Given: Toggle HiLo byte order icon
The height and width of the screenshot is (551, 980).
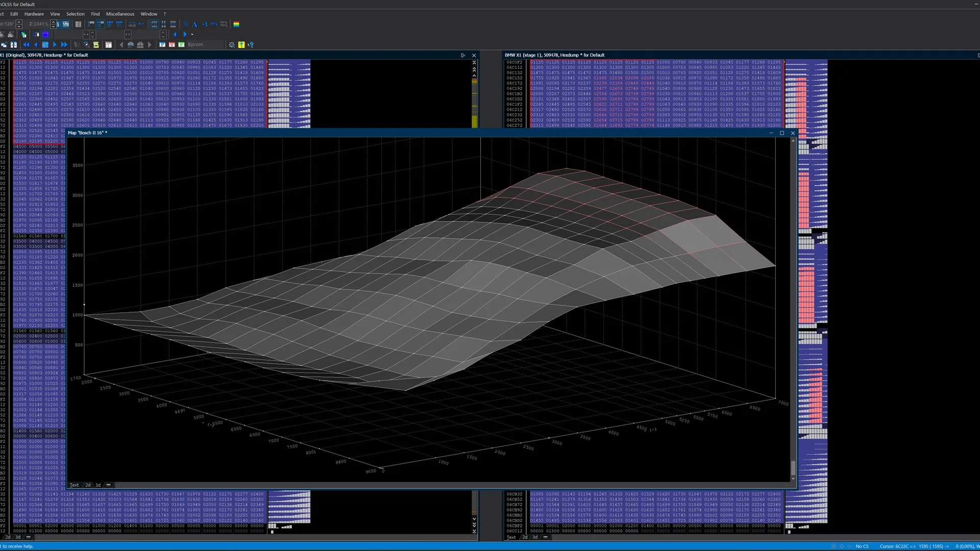Looking at the screenshot, I should pyautogui.click(x=132, y=24).
